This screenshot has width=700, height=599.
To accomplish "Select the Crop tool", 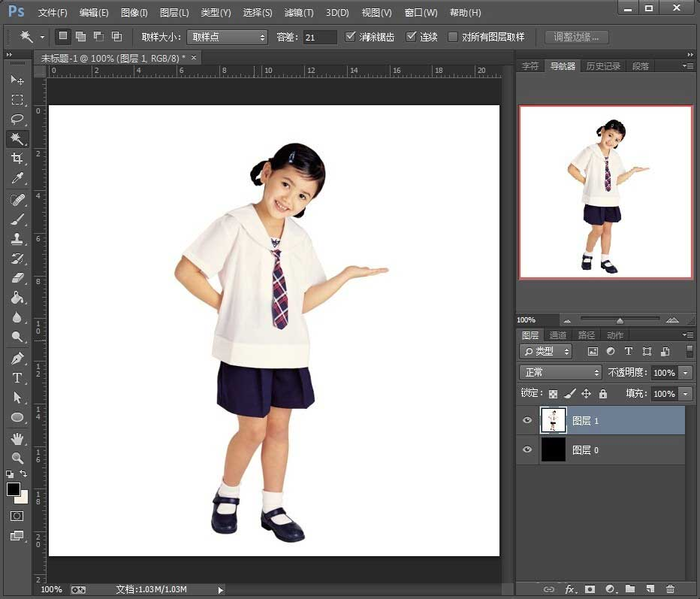I will pos(17,159).
